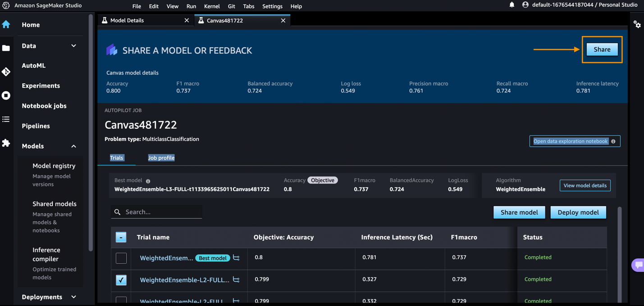The width and height of the screenshot is (644, 306).
Task: Go to Notebook jobs in sidebar
Action: [x=44, y=106]
